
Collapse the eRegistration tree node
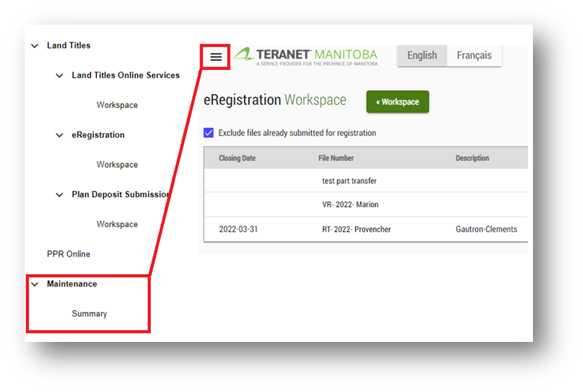coord(60,135)
